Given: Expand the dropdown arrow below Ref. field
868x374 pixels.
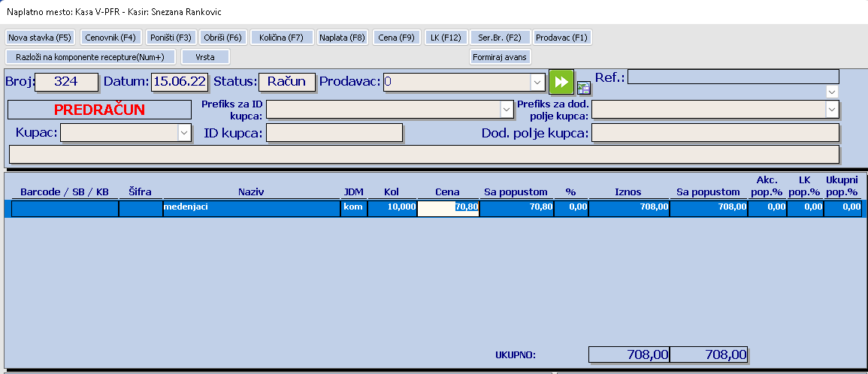Looking at the screenshot, I should pyautogui.click(x=832, y=92).
